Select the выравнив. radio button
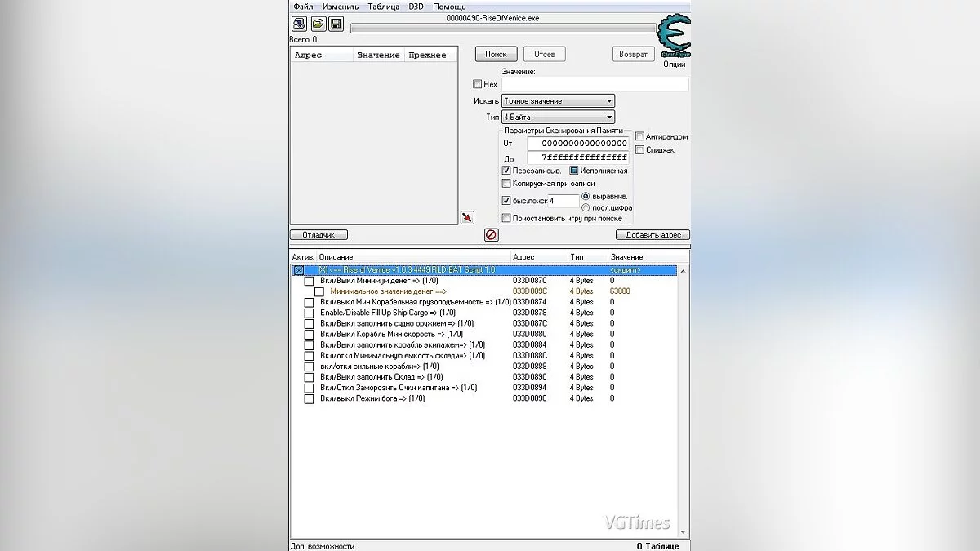This screenshot has width=980, height=551. click(586, 197)
